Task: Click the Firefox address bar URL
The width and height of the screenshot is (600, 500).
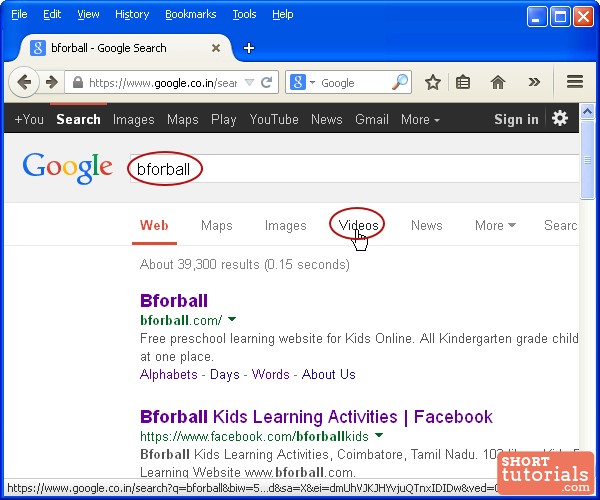Action: point(163,82)
